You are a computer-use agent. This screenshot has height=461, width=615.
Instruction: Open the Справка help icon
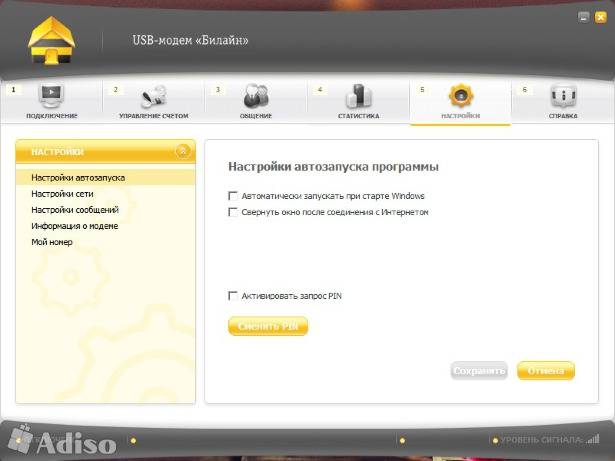pyautogui.click(x=562, y=97)
